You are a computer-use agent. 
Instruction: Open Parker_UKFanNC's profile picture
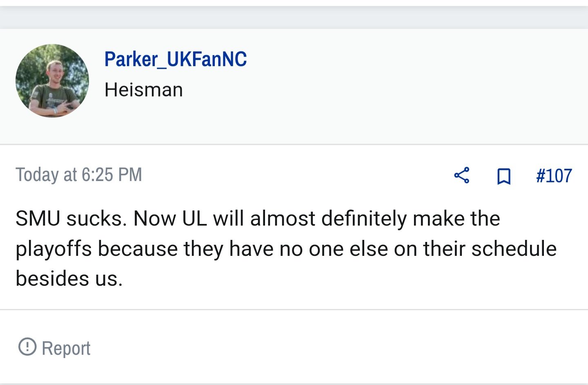(52, 81)
